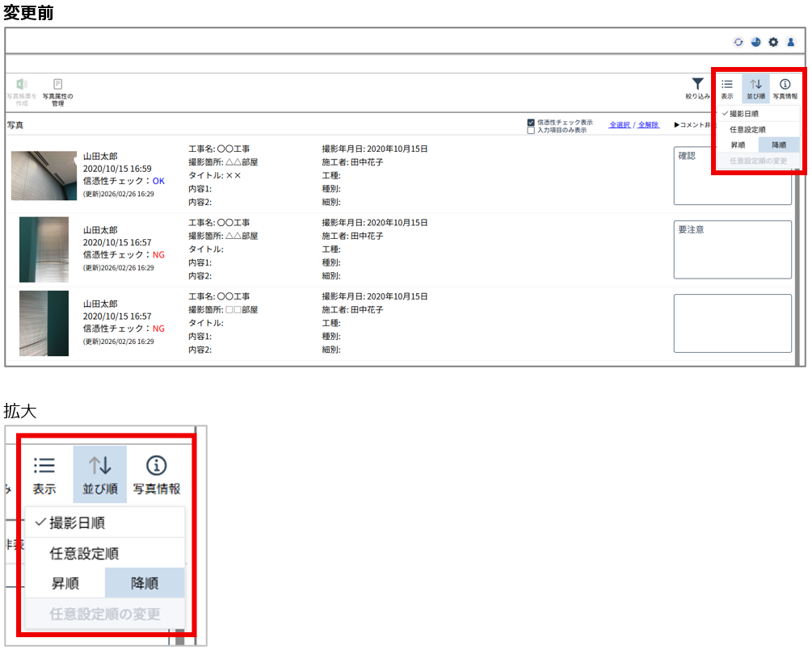Open settings gear icon in header
The height and width of the screenshot is (650, 812).
(x=773, y=42)
